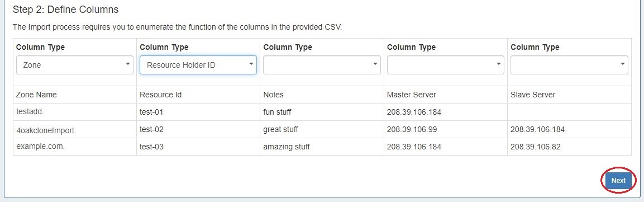Click the test-01 resource id cell
This screenshot has width=644, height=202.
pyautogui.click(x=198, y=112)
